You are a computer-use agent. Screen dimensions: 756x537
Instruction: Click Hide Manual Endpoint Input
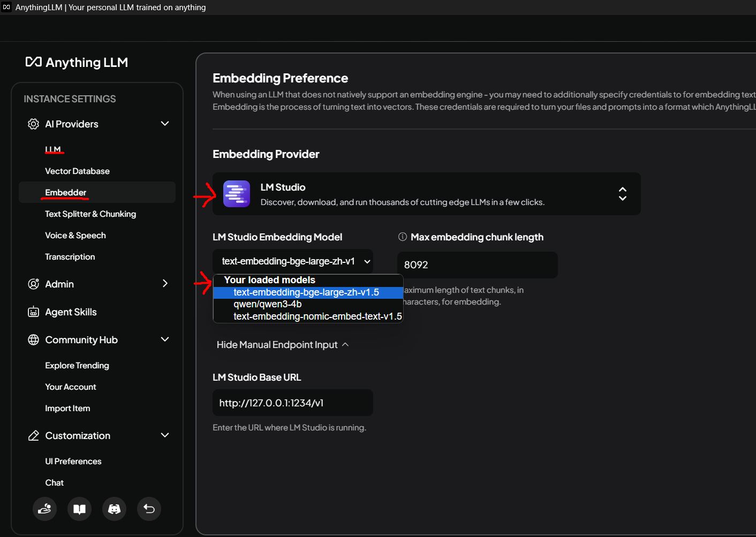pyautogui.click(x=282, y=344)
